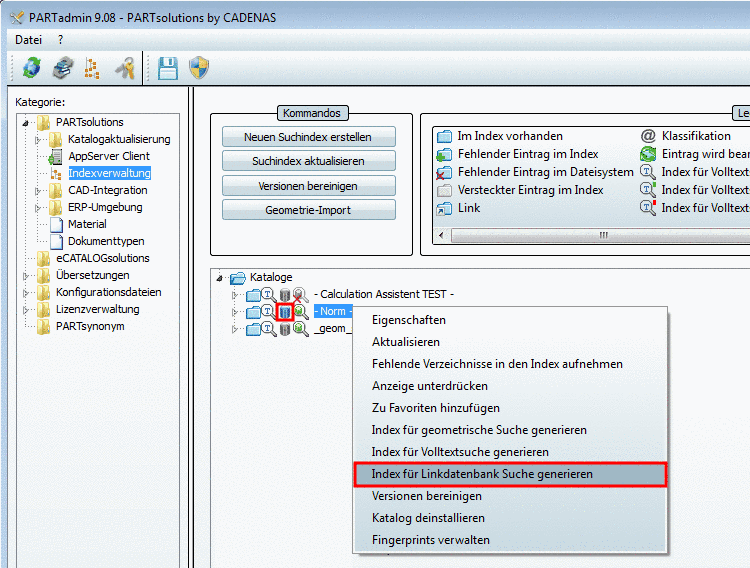Click the 'Fehlender Eintrag im Index' legend icon
The width and height of the screenshot is (750, 568).
(444, 155)
